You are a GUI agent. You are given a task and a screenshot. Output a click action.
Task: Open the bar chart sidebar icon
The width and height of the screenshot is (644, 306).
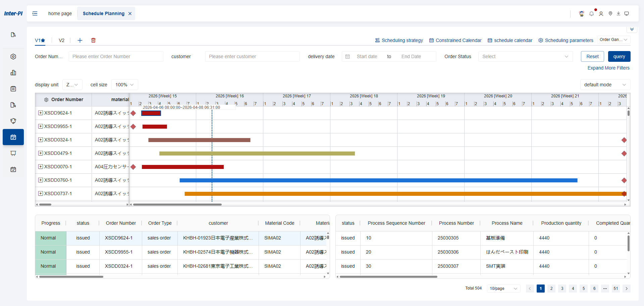(x=13, y=73)
